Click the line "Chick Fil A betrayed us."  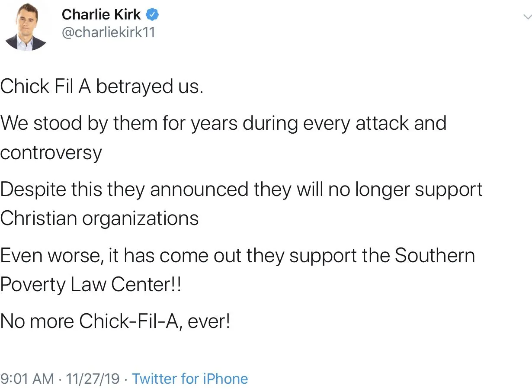(101, 87)
